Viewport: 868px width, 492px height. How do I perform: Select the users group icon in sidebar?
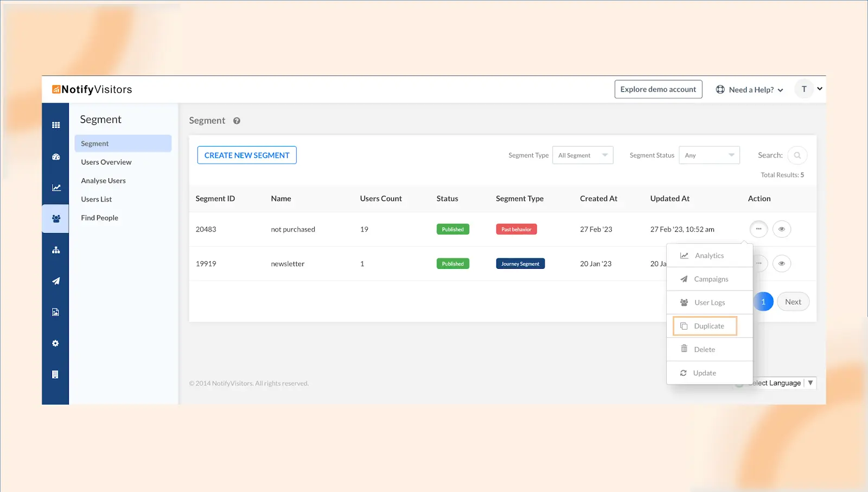tap(56, 219)
